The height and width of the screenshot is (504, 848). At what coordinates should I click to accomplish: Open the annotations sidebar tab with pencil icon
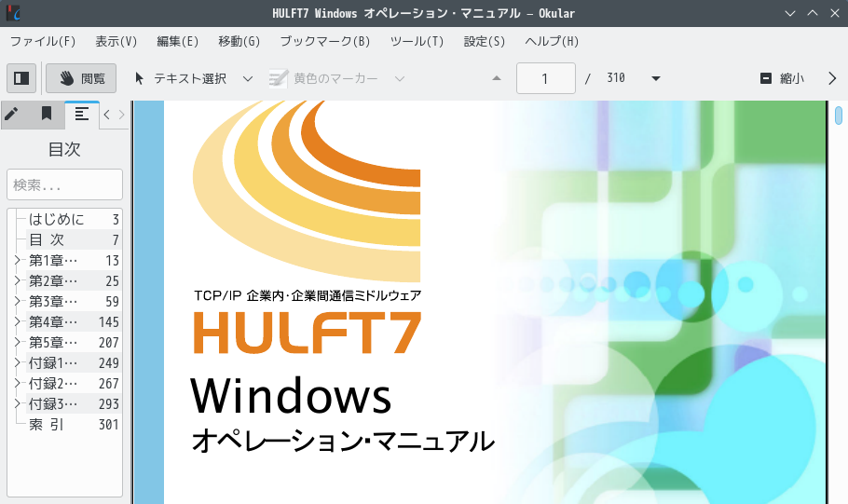(x=11, y=114)
